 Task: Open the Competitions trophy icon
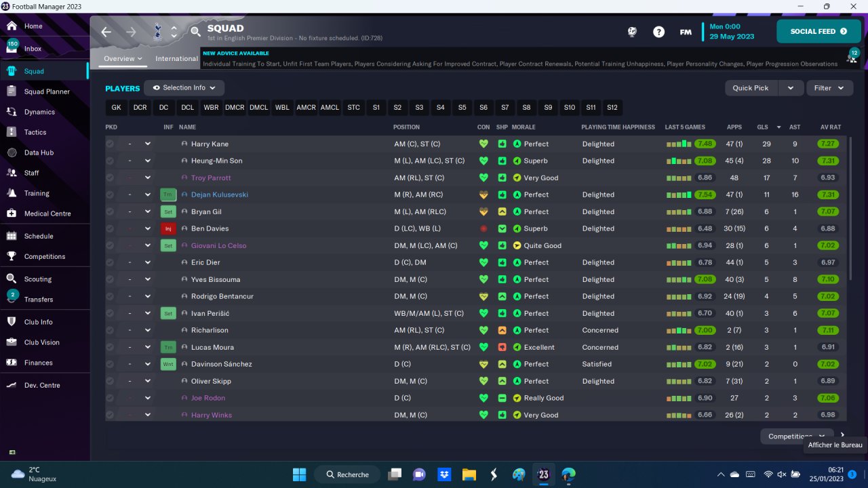12,256
